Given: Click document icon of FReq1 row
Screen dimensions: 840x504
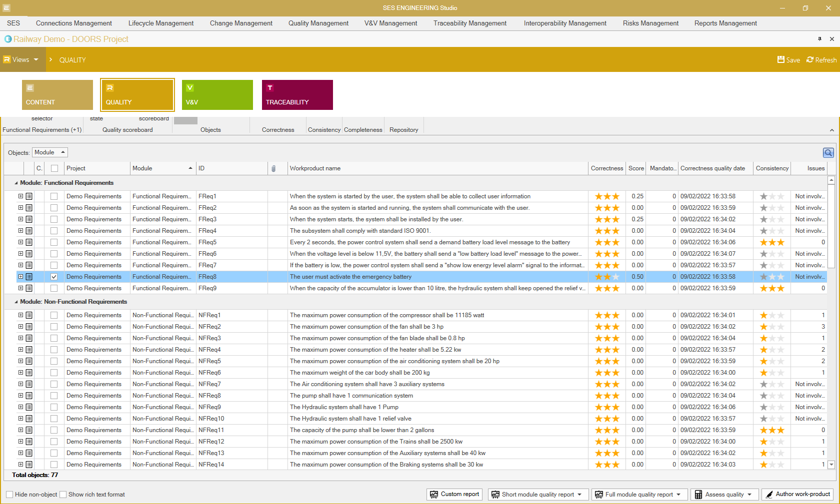Looking at the screenshot, I should tap(29, 196).
